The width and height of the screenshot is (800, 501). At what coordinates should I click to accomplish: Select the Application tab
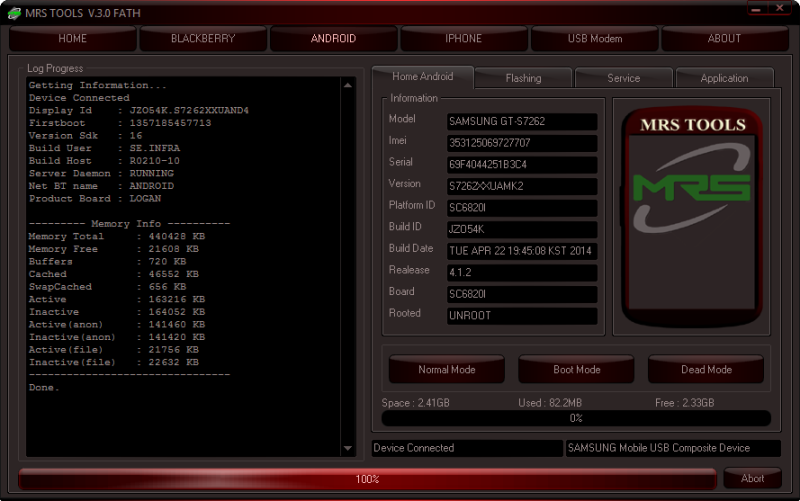(724, 78)
